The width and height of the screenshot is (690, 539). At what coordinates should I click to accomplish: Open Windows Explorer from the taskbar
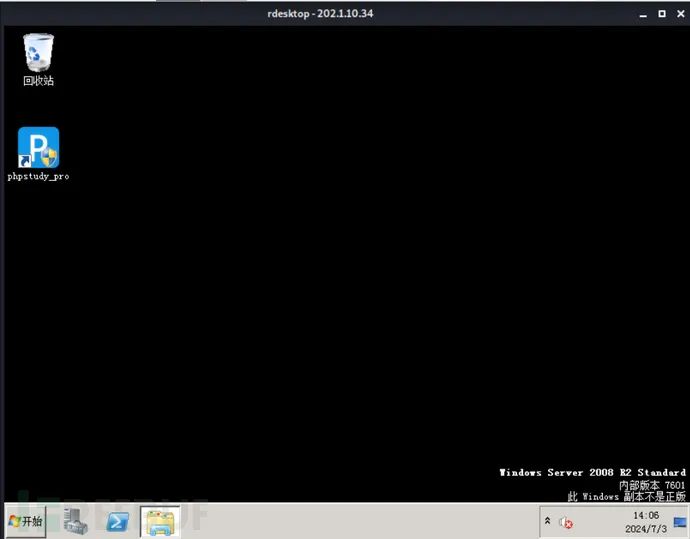tap(160, 522)
